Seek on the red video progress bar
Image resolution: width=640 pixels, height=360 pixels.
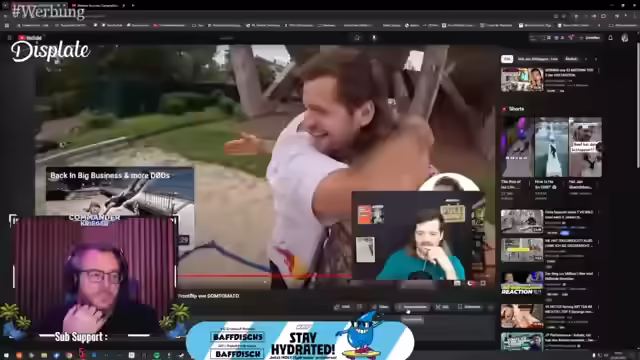point(265,276)
